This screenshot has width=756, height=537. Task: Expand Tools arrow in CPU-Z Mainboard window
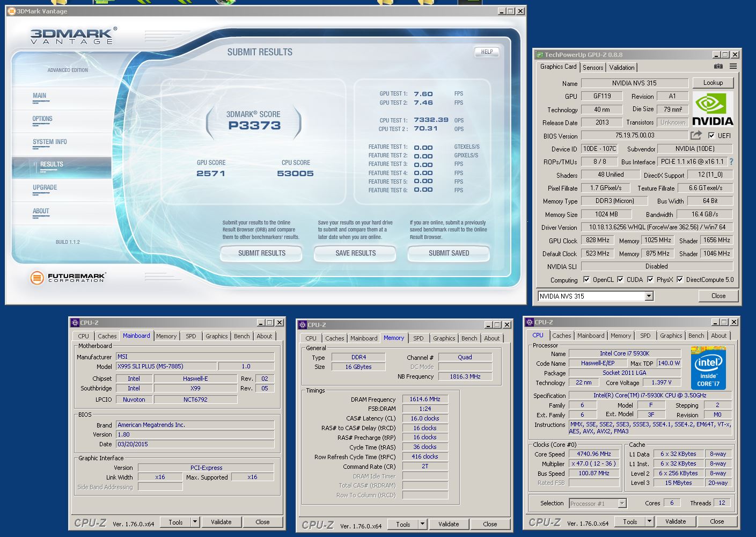(195, 522)
